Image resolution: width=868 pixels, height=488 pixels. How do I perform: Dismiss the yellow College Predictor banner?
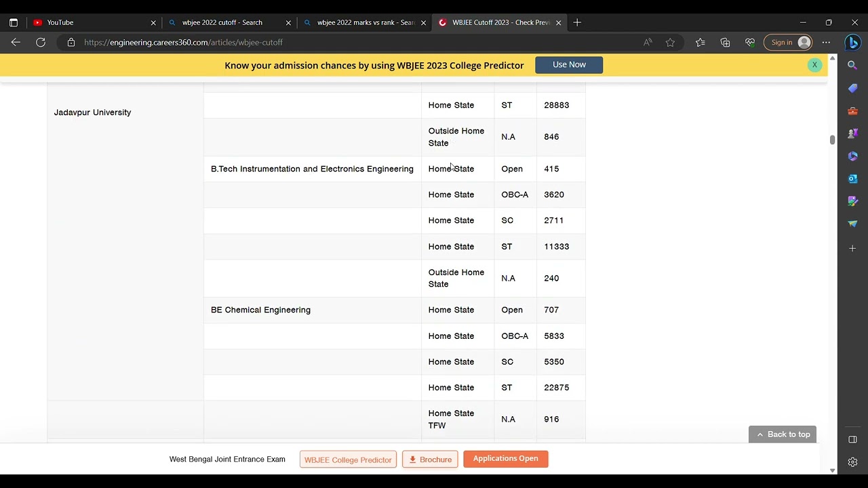814,65
